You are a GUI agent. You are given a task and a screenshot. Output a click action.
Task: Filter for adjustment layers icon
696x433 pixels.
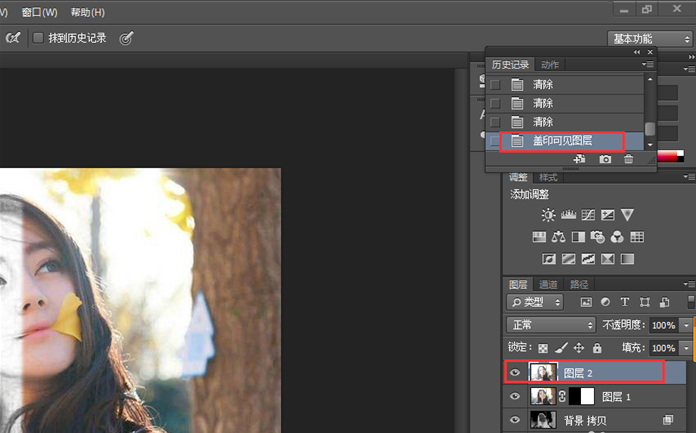click(x=605, y=302)
